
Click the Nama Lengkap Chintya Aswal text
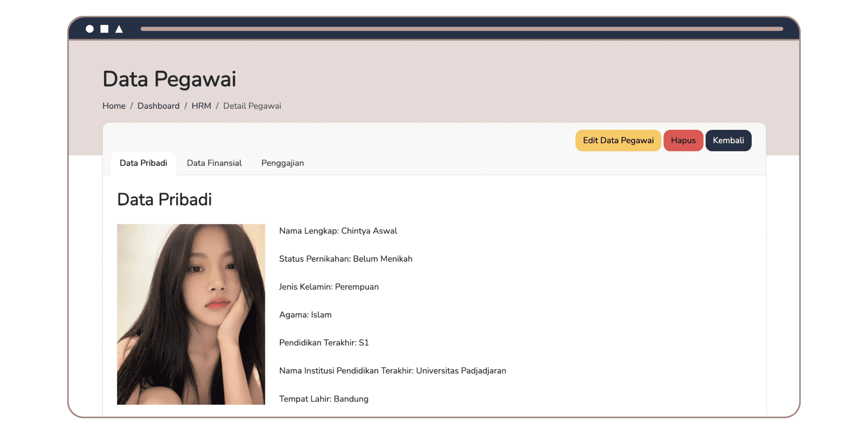click(338, 231)
